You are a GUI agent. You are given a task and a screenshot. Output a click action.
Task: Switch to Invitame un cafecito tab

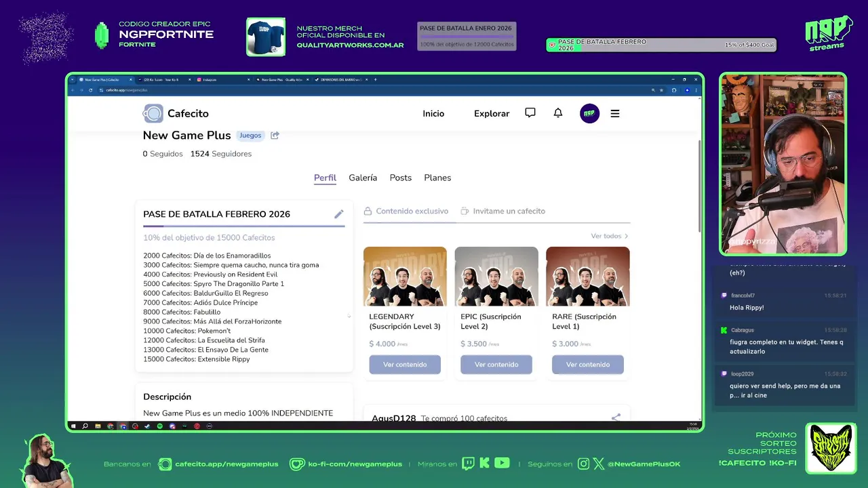[502, 211]
